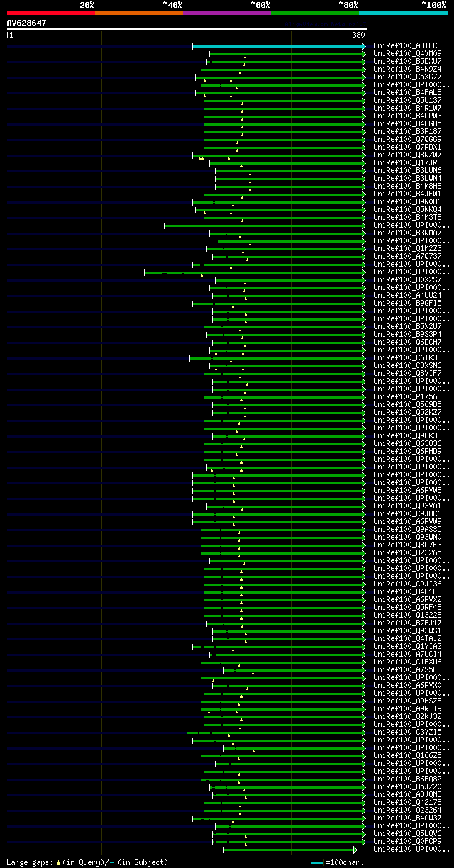Select hit label UniRef100_B9S3P4

click(x=407, y=335)
